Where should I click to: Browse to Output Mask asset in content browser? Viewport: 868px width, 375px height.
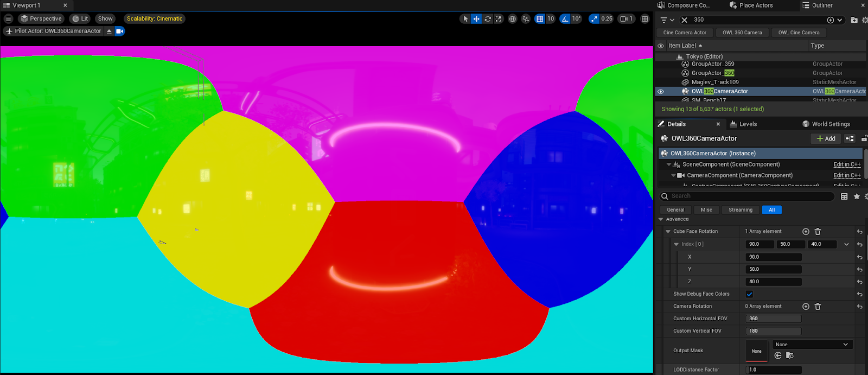790,355
